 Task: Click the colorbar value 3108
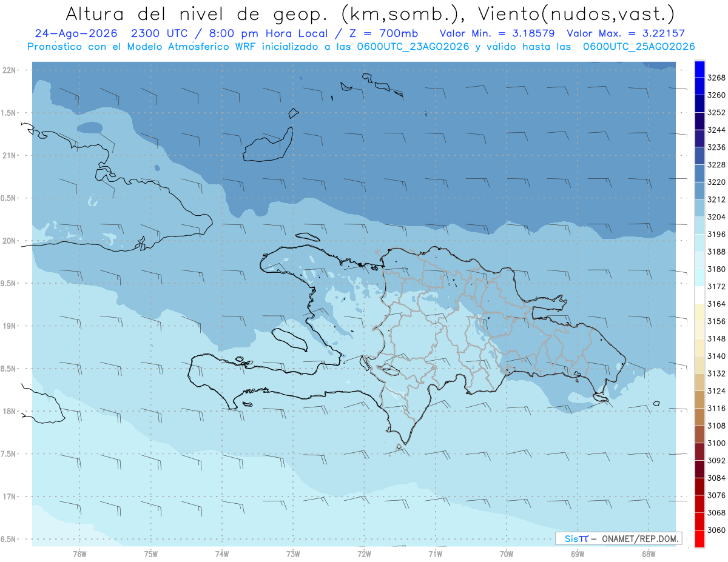[x=716, y=426]
